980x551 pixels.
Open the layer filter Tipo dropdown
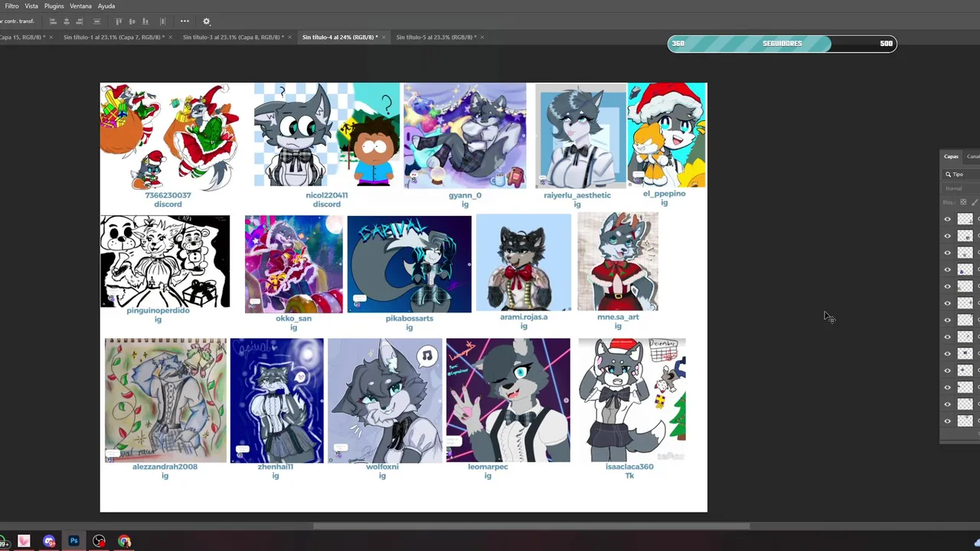[x=961, y=174]
